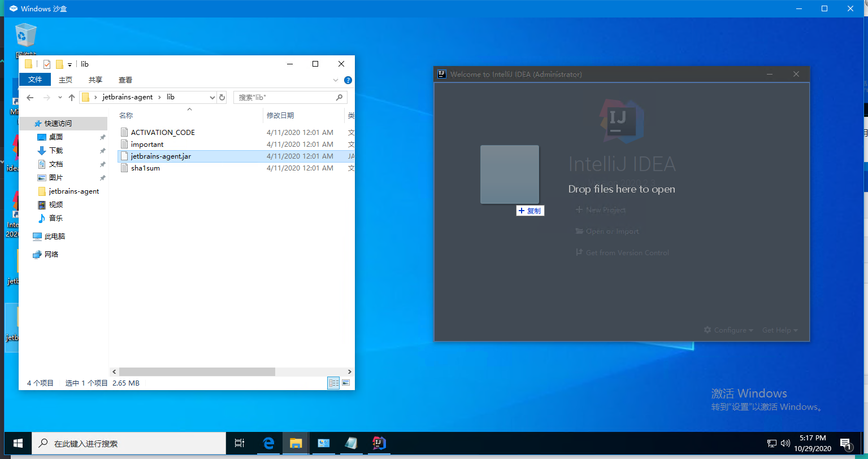Viewport: 868px width, 459px height.
Task: Open the Windows Start menu
Action: 18,443
